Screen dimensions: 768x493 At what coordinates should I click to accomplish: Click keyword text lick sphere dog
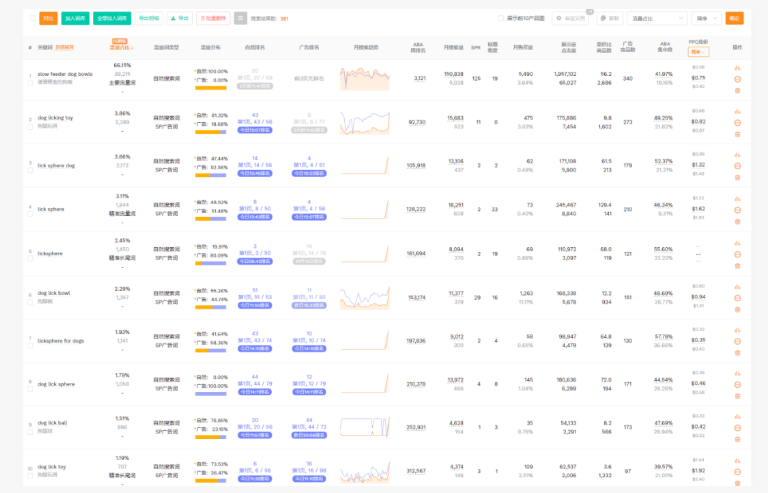pyautogui.click(x=56, y=165)
